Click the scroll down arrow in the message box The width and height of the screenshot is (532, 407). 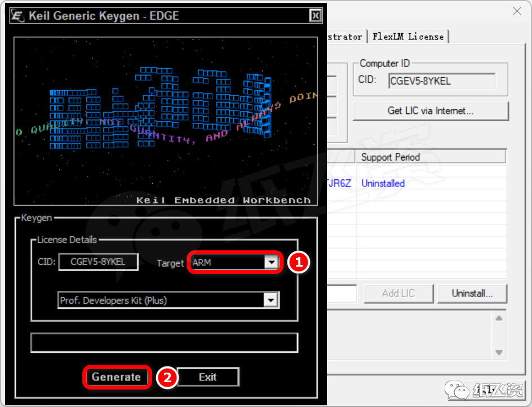pyautogui.click(x=499, y=352)
